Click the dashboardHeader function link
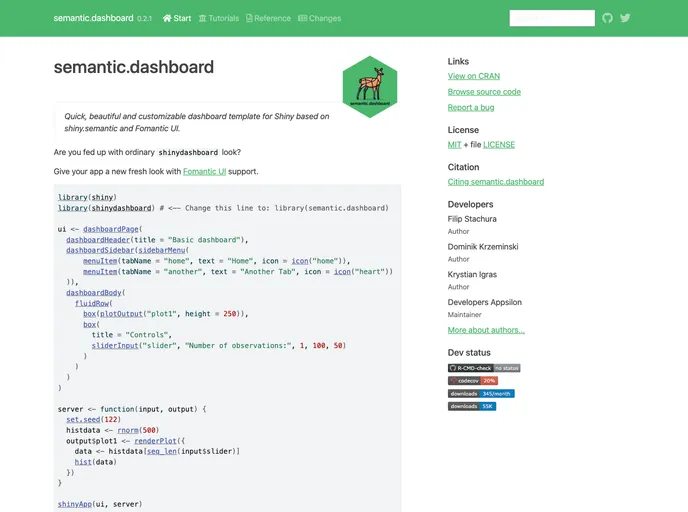This screenshot has width=688, height=512. (x=98, y=240)
